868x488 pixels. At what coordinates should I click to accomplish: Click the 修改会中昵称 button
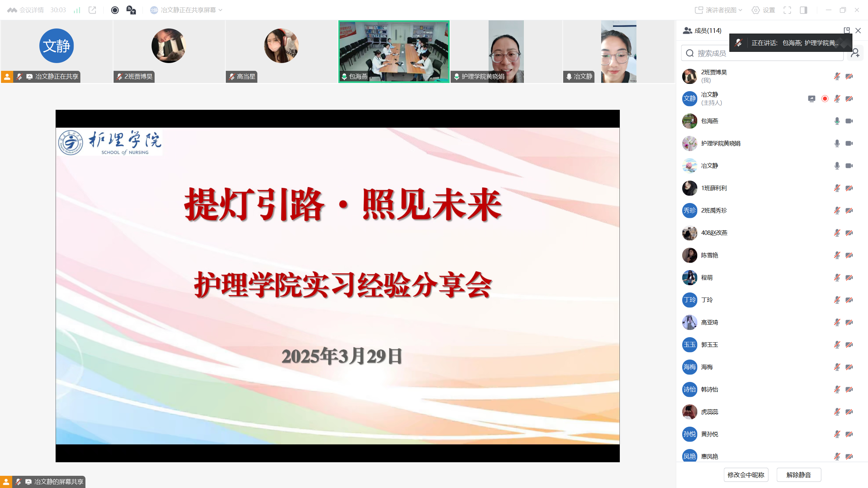point(746,475)
